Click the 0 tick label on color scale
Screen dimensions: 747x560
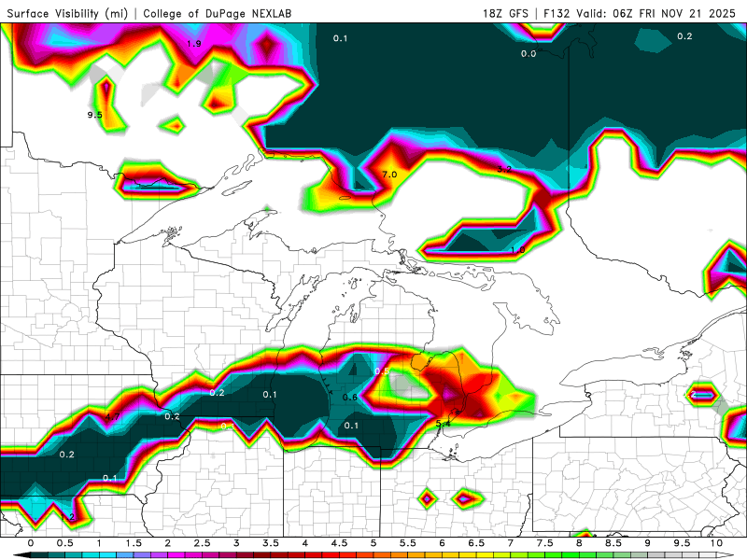(x=31, y=543)
